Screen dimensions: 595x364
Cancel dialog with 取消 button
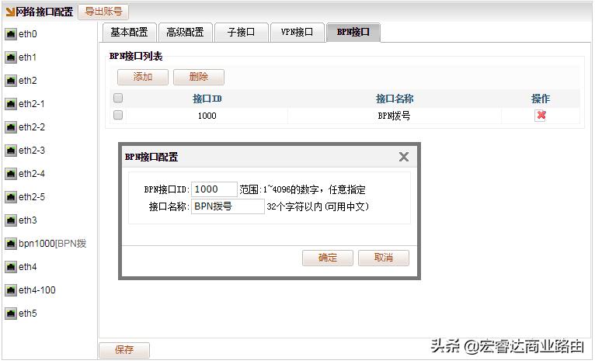click(x=384, y=258)
